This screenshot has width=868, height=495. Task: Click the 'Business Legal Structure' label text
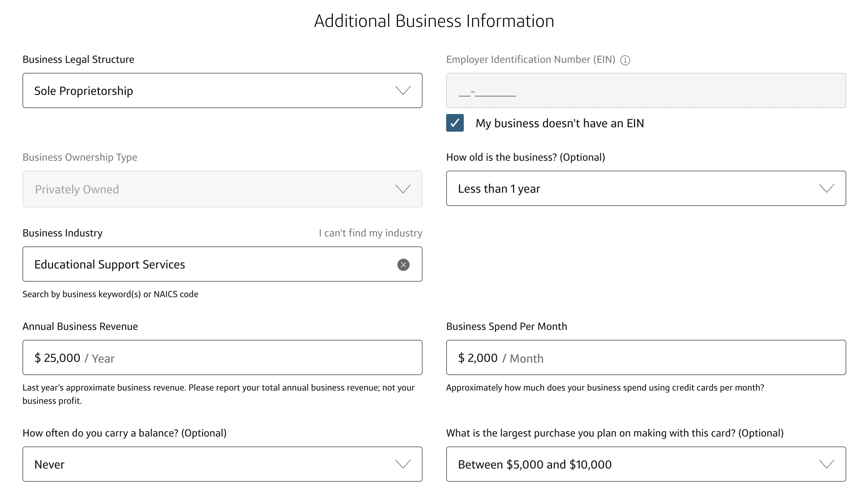(78, 60)
